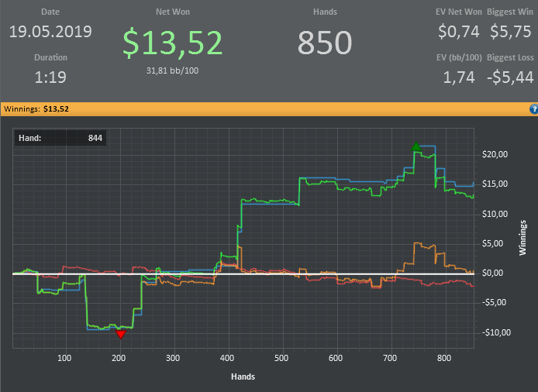Click the green upward triangle peak marker
538x392 pixels.
pyautogui.click(x=416, y=146)
